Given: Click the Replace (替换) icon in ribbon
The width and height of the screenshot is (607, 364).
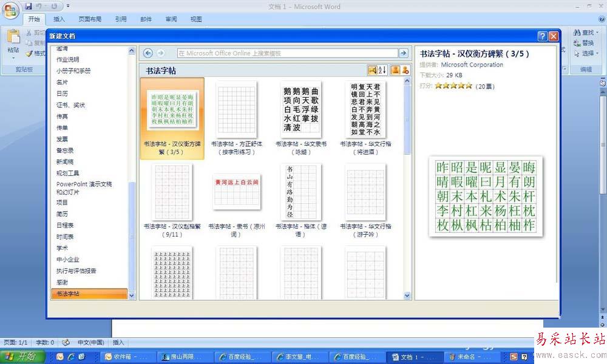Looking at the screenshot, I should click(577, 43).
